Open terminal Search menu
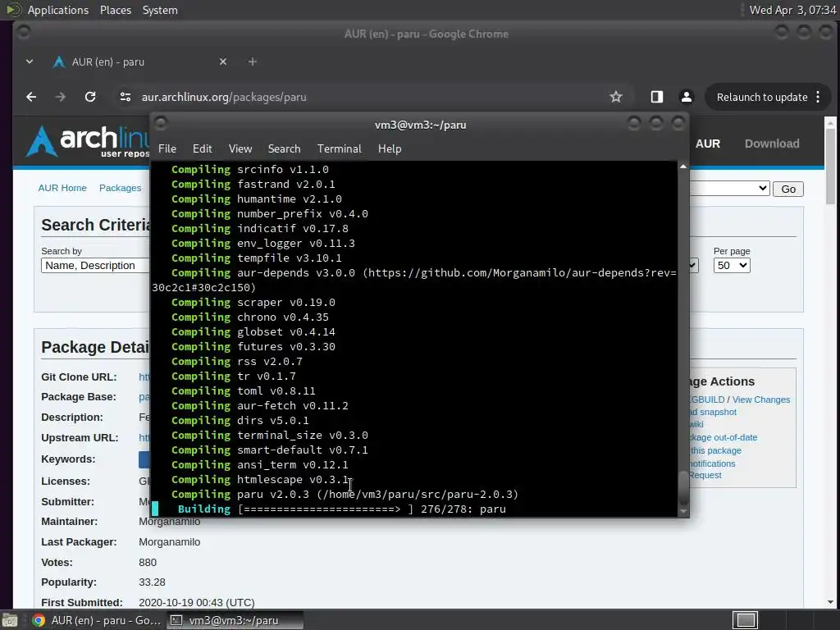Screen dimensions: 840x630 (x=284, y=149)
